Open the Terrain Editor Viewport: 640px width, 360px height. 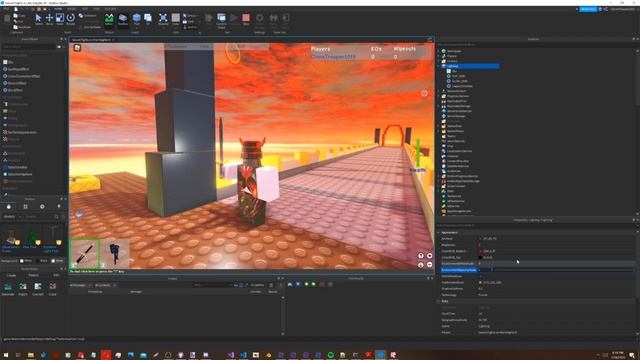click(x=109, y=19)
